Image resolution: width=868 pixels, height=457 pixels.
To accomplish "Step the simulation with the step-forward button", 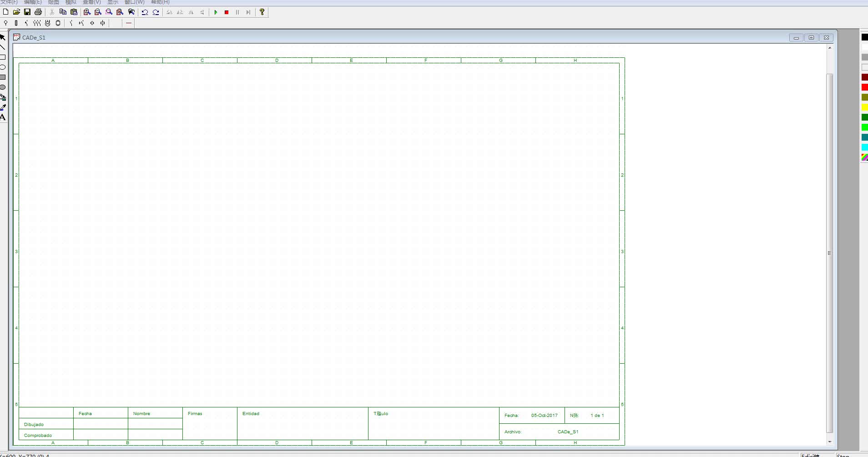I will [248, 12].
